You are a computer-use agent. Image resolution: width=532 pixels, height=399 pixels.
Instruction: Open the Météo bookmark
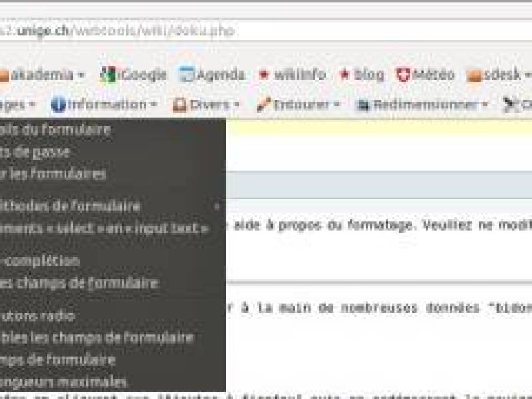pyautogui.click(x=426, y=74)
